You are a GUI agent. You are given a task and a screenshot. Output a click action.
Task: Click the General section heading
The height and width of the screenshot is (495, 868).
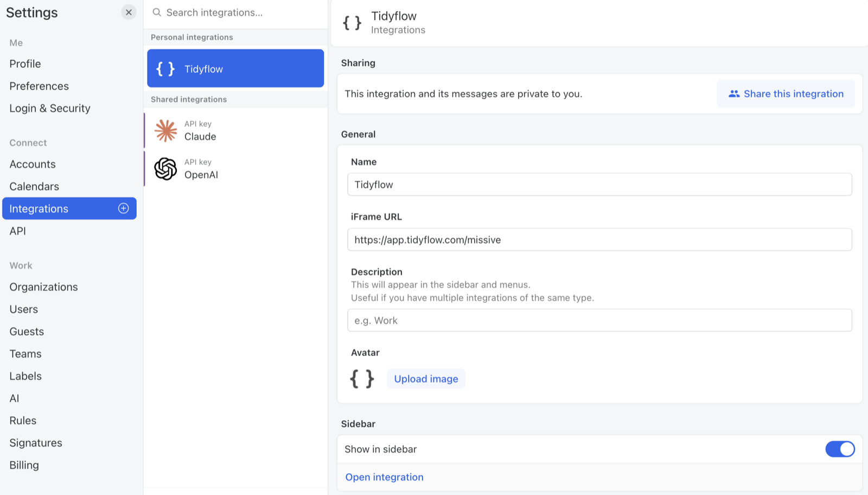[358, 134]
